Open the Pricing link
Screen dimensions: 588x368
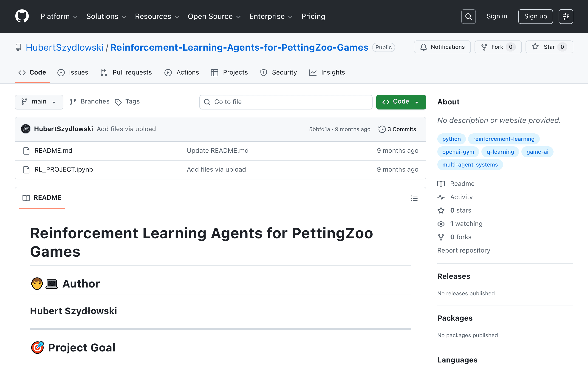313,16
